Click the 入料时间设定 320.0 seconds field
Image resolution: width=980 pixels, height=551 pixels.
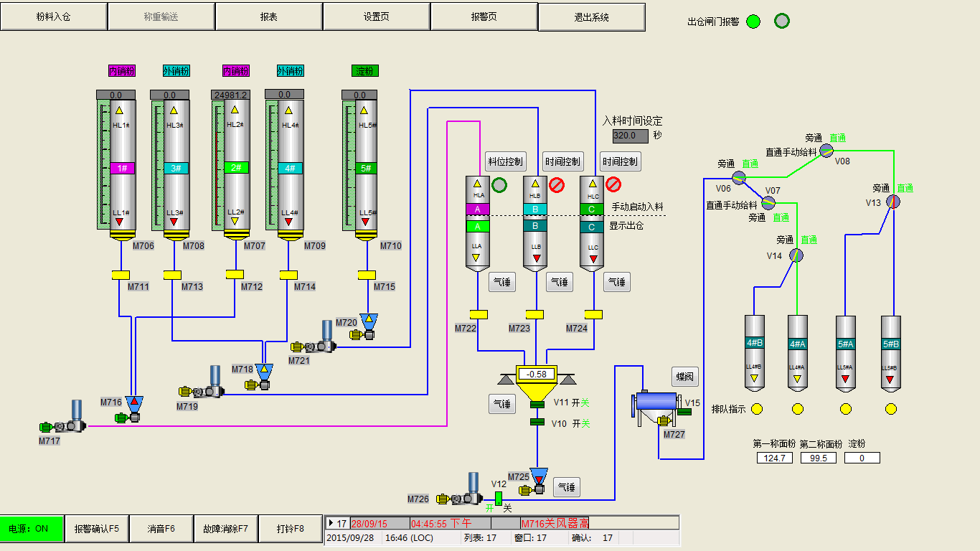coord(630,136)
